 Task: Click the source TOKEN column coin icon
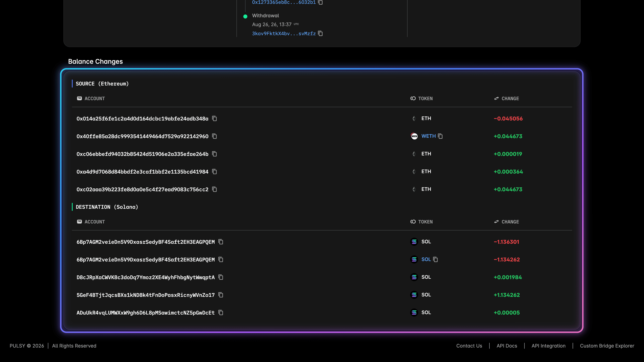tap(413, 98)
